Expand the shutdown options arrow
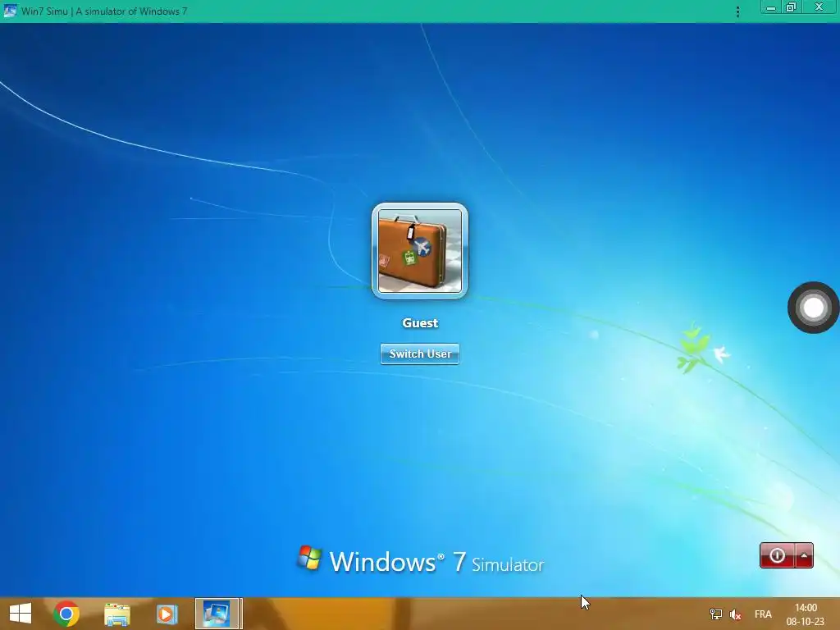 (804, 555)
